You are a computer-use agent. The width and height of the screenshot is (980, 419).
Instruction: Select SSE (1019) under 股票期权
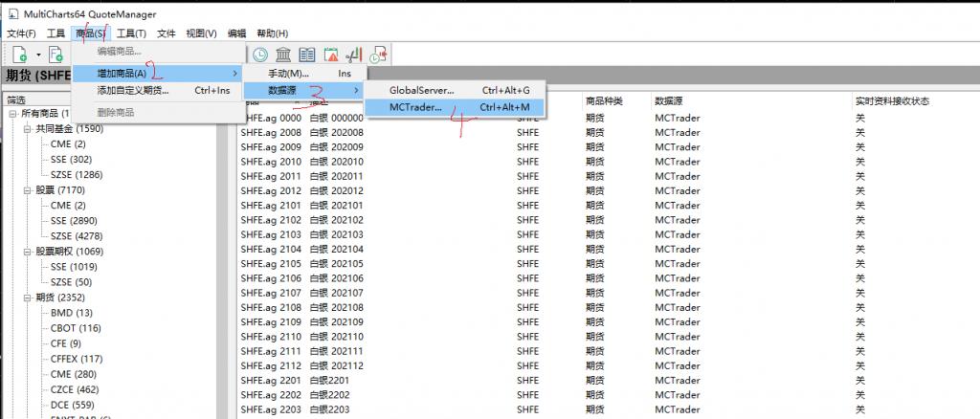click(x=74, y=267)
